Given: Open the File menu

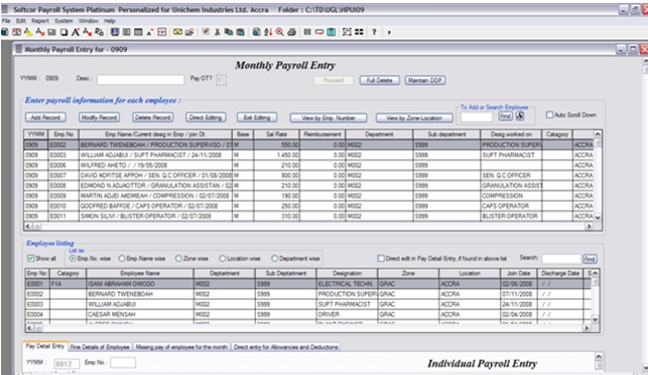Looking at the screenshot, I should click(x=6, y=21).
